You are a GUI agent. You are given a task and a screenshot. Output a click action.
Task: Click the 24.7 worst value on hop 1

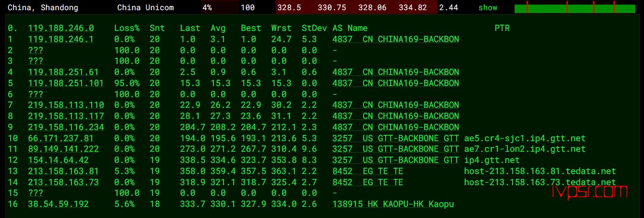281,39
